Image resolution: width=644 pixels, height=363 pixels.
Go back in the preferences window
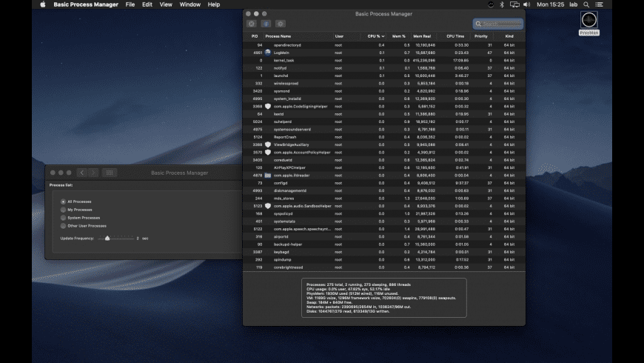(81, 173)
